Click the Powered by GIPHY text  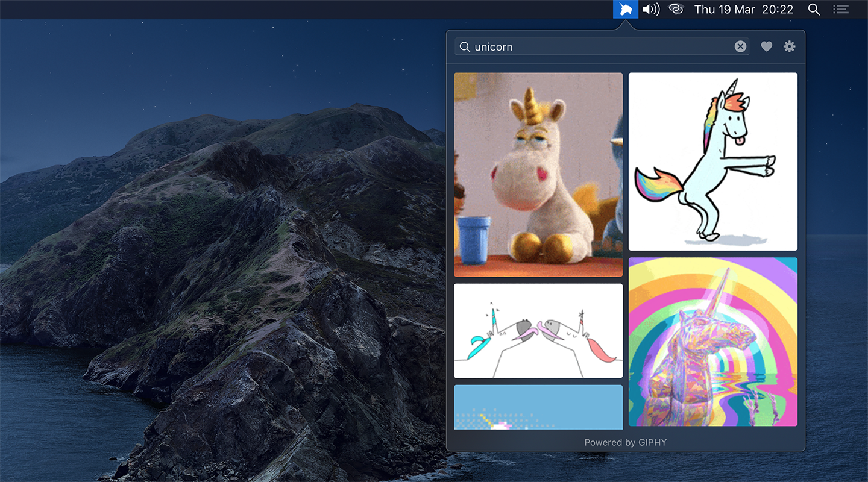click(x=626, y=442)
